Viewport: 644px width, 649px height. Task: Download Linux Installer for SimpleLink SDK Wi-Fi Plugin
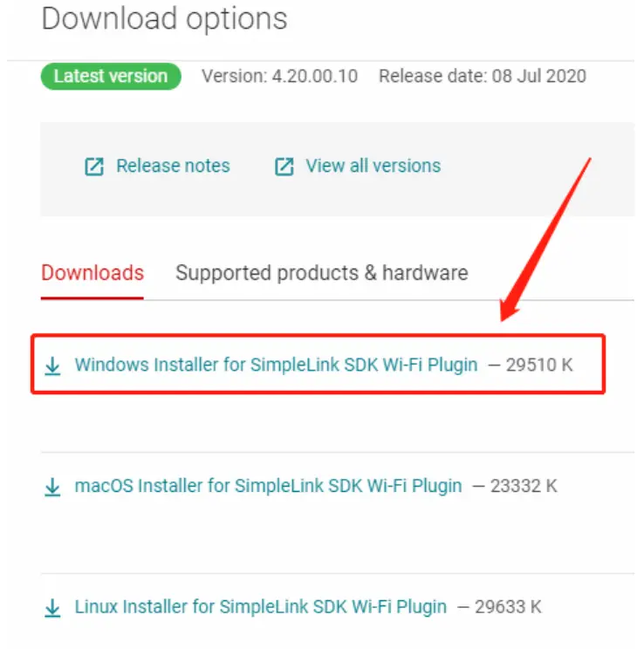[260, 606]
